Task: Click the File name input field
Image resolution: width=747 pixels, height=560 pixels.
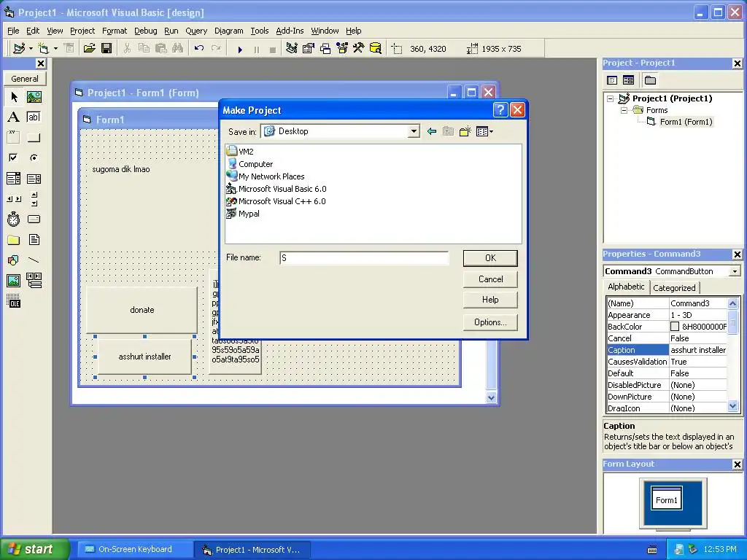Action: click(x=364, y=258)
